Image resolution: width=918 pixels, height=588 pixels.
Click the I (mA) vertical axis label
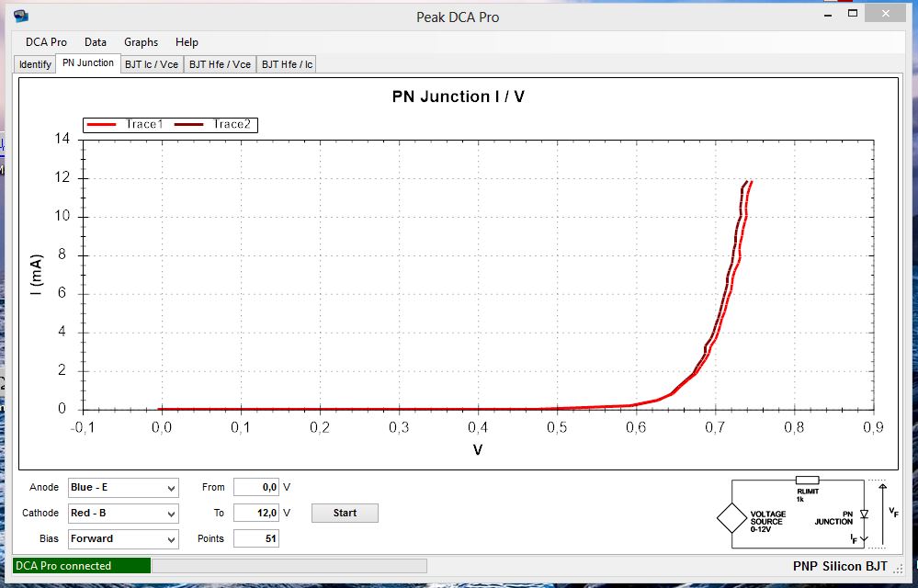click(37, 275)
